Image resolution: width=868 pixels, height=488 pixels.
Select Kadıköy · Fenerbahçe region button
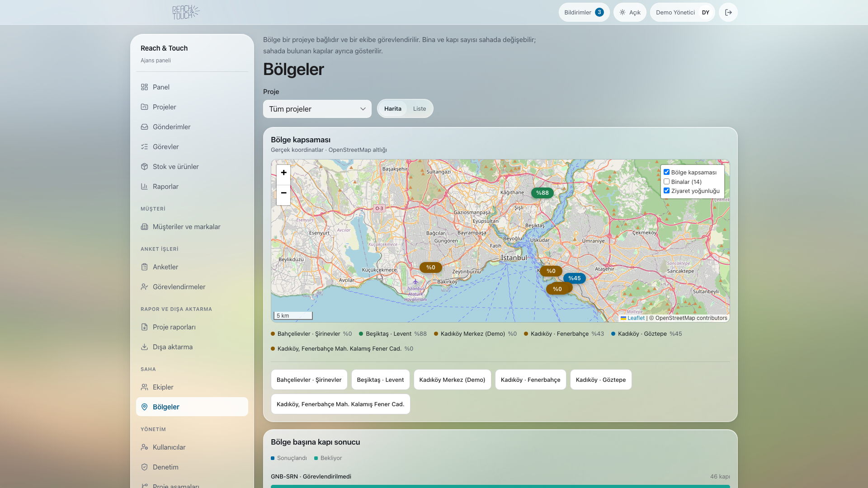point(531,380)
